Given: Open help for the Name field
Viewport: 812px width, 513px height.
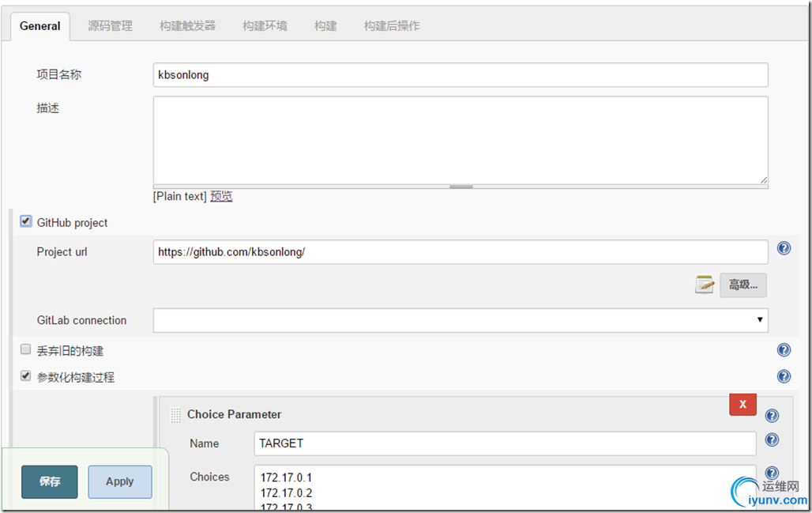Looking at the screenshot, I should click(x=772, y=440).
